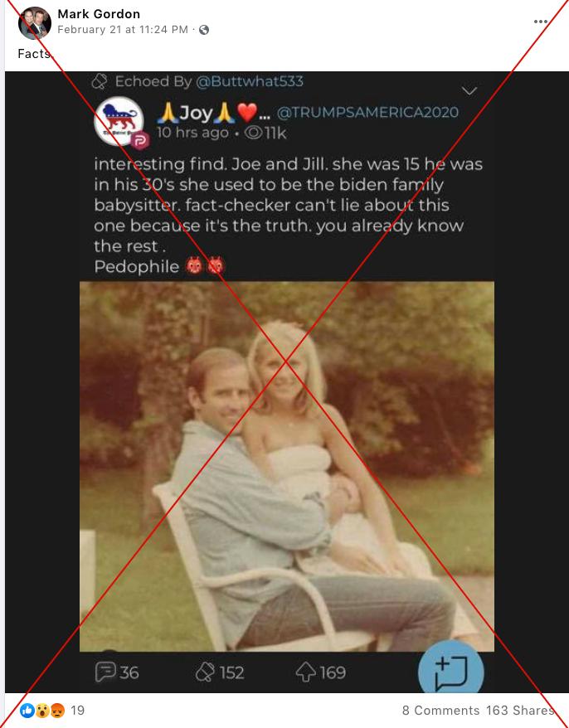Open the Mark Gordon profile name link
Image resolution: width=569 pixels, height=728 pixels.
tap(99, 14)
